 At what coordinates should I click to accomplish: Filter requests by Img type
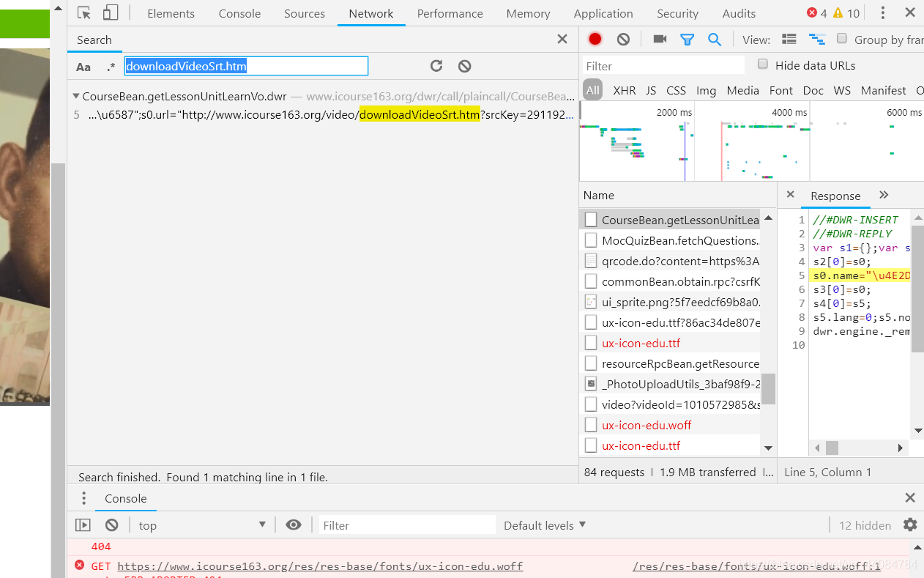[x=706, y=91]
